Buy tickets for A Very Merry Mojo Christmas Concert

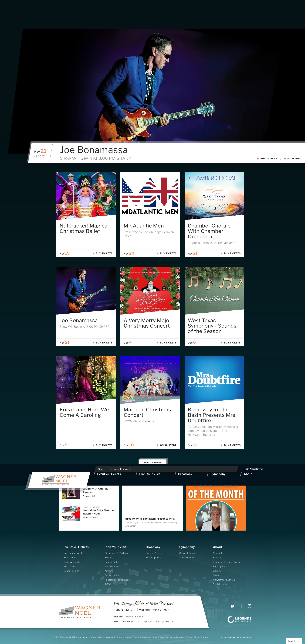[x=166, y=343]
